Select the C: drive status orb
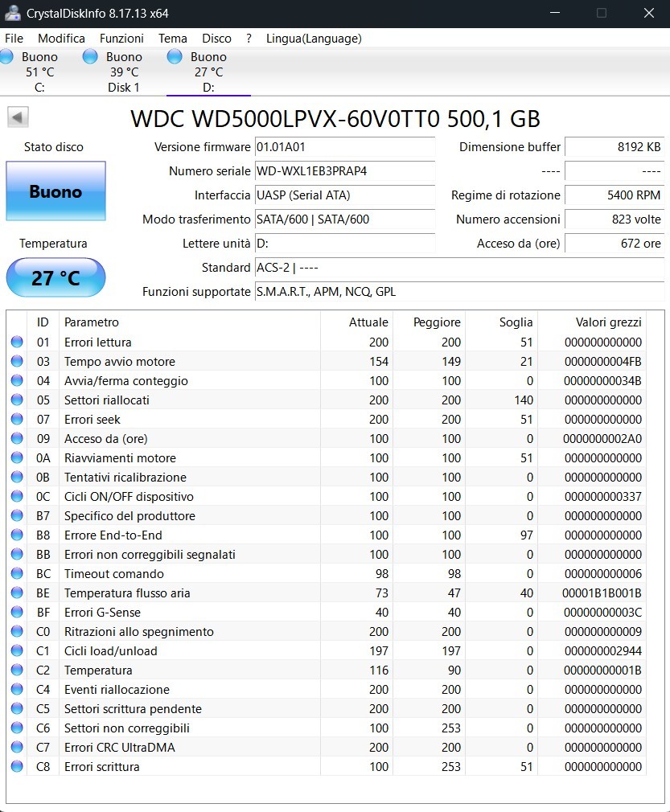The image size is (670, 812). [x=6, y=56]
